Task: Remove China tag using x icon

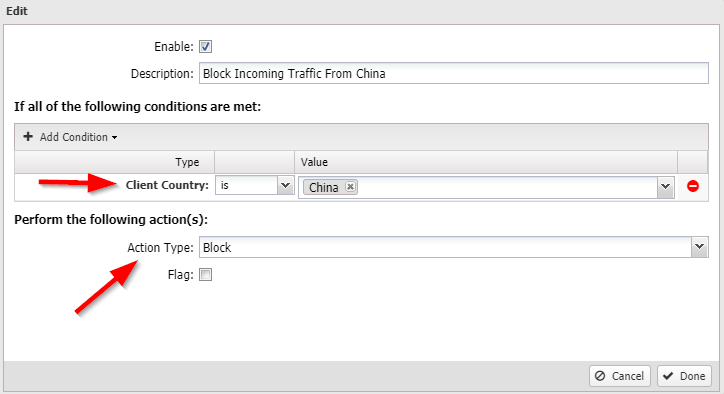Action: coord(350,187)
